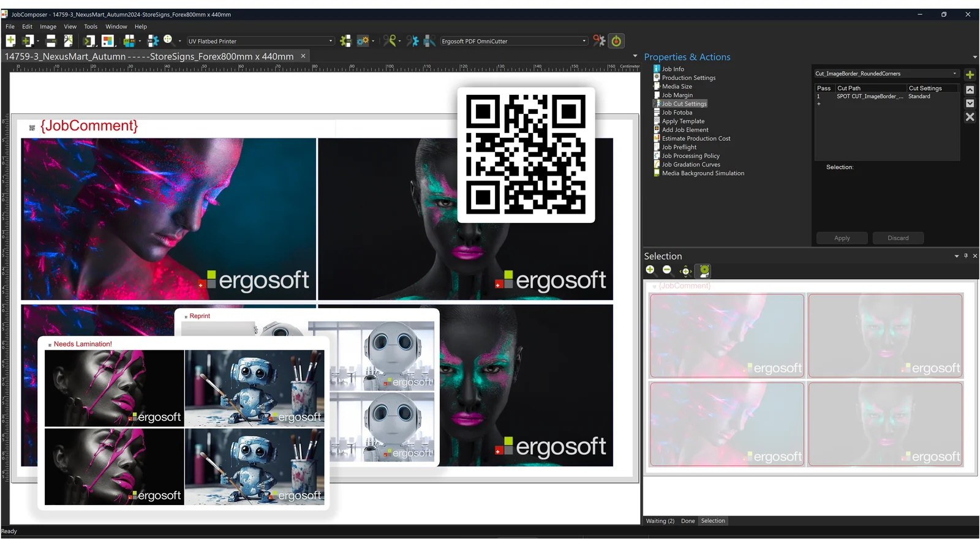Viewport: 980px width, 551px height.
Task: Open the Help menu
Action: [140, 26]
